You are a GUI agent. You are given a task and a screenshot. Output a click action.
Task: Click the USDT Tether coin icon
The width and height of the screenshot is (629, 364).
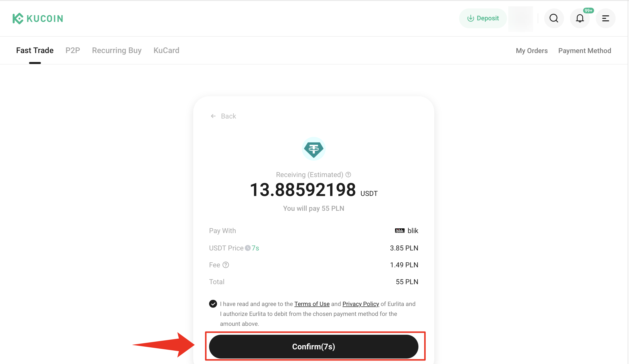314,149
